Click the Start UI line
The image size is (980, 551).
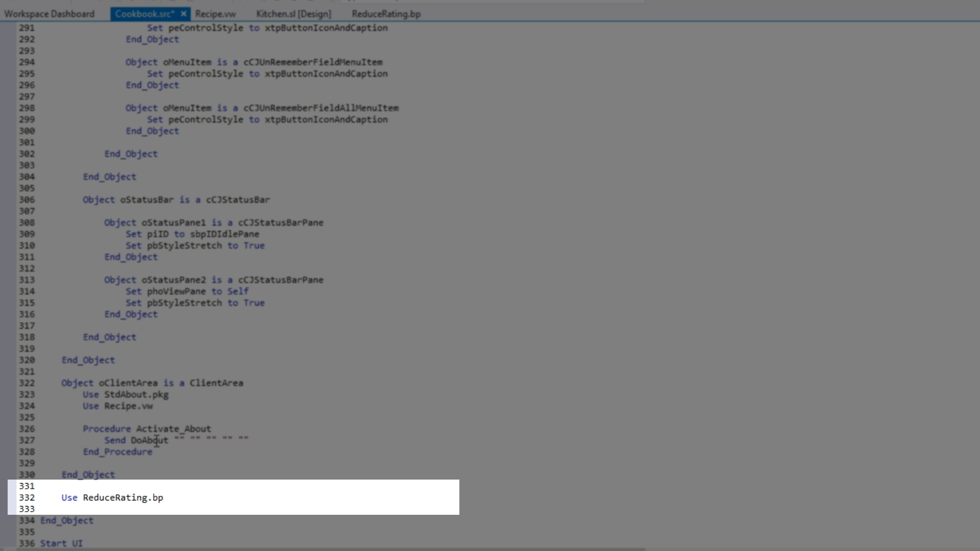click(x=61, y=543)
